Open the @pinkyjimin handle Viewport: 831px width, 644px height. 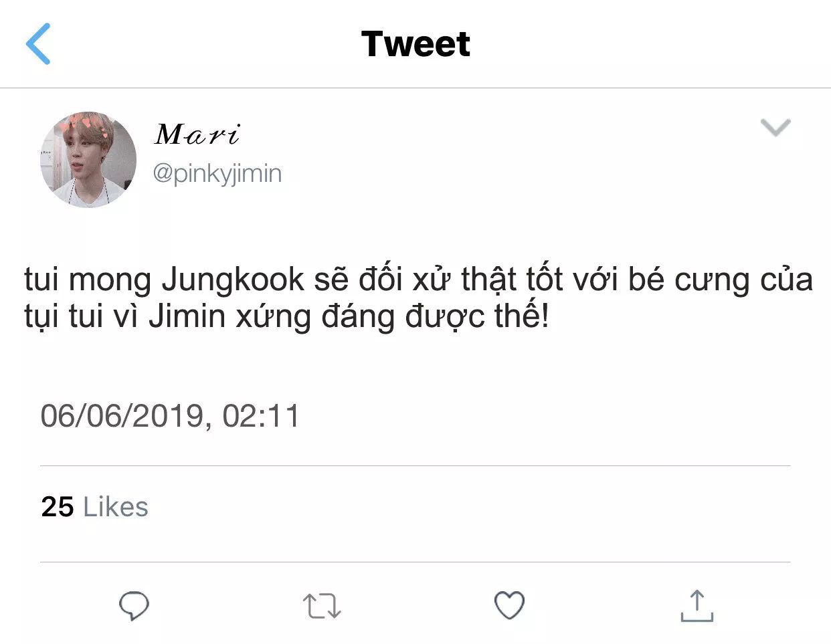[217, 173]
